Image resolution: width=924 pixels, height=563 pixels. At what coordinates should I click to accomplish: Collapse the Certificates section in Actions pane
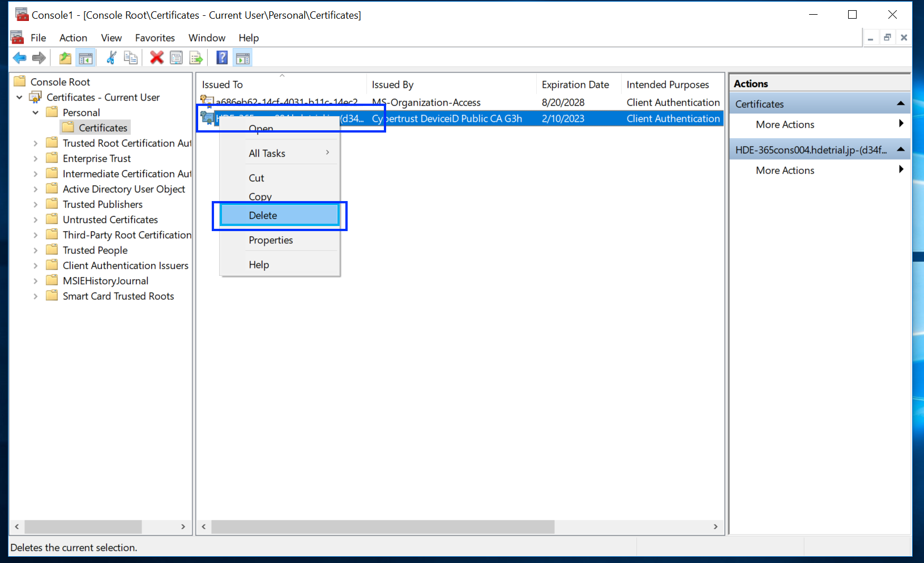(900, 104)
